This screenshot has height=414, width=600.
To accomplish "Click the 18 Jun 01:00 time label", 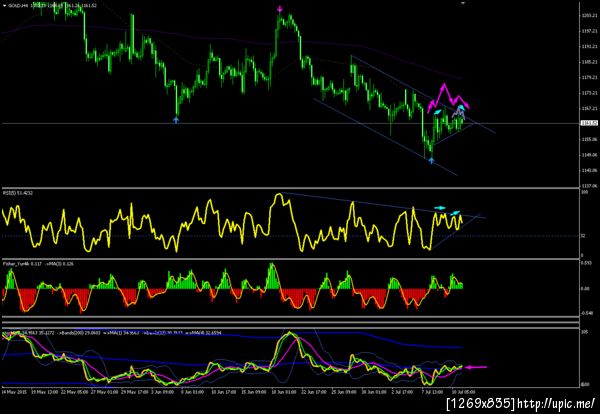I will point(284,392).
